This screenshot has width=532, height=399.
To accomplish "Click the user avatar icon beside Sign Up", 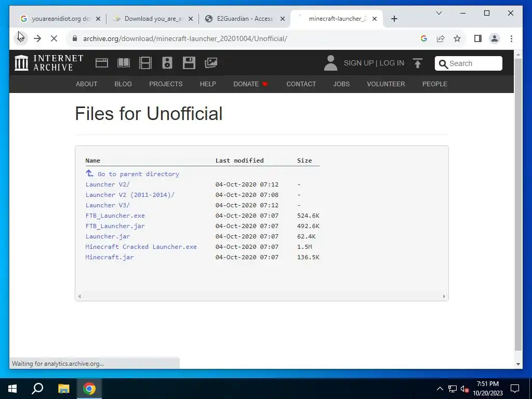I will click(330, 63).
